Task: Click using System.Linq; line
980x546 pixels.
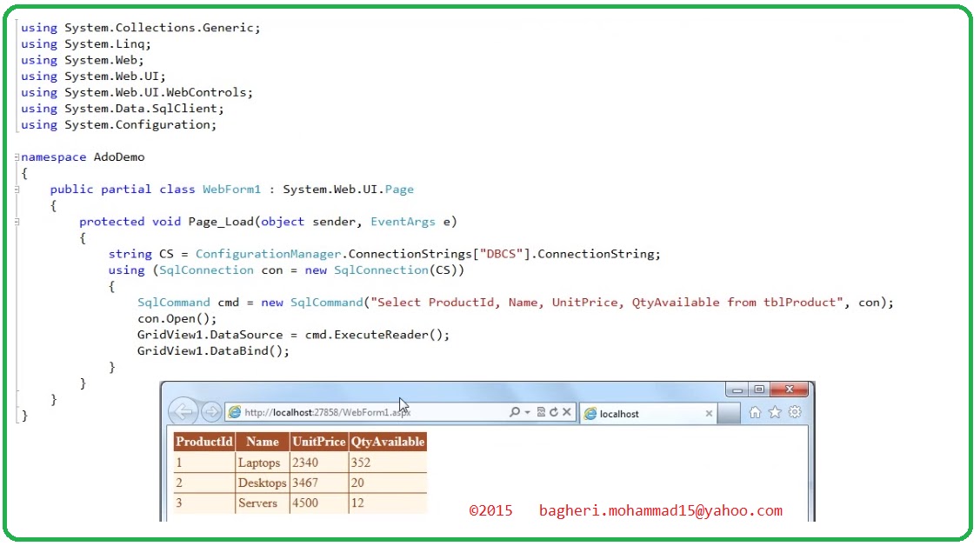Action: [86, 44]
